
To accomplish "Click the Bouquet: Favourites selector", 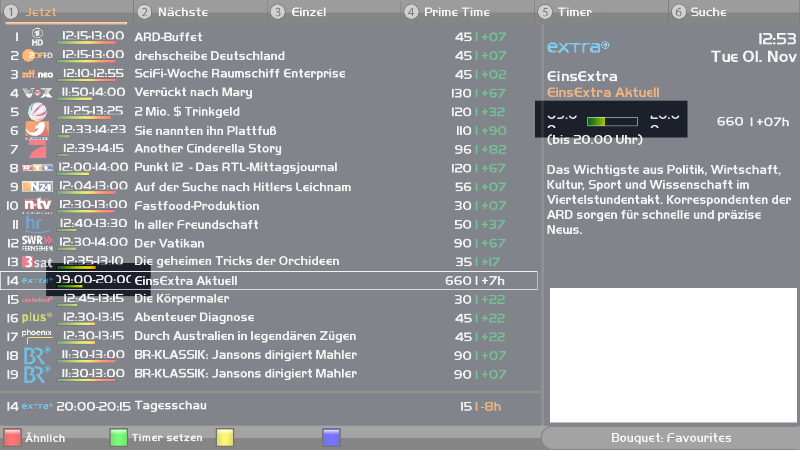I will 670,438.
